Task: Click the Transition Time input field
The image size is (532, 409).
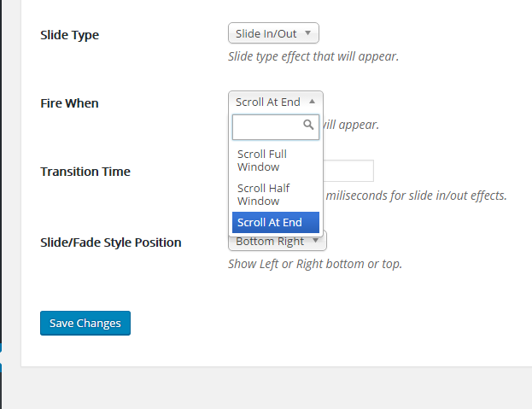Action: (x=348, y=171)
